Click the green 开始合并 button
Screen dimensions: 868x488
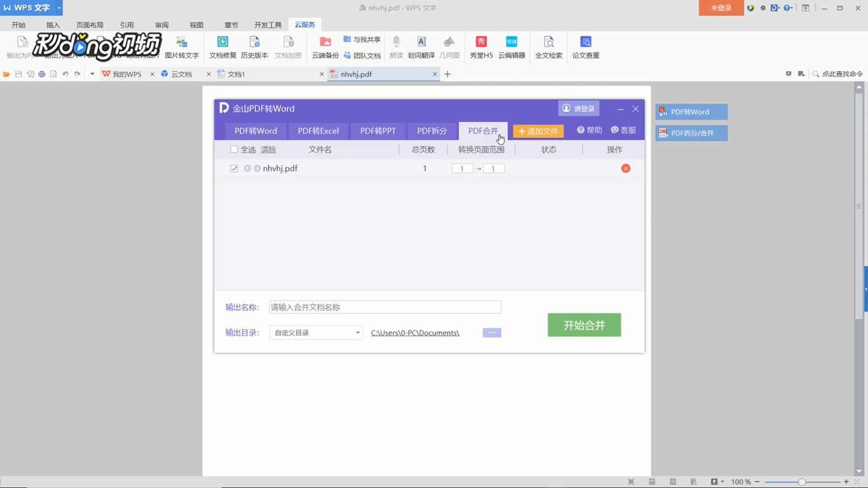pos(584,325)
